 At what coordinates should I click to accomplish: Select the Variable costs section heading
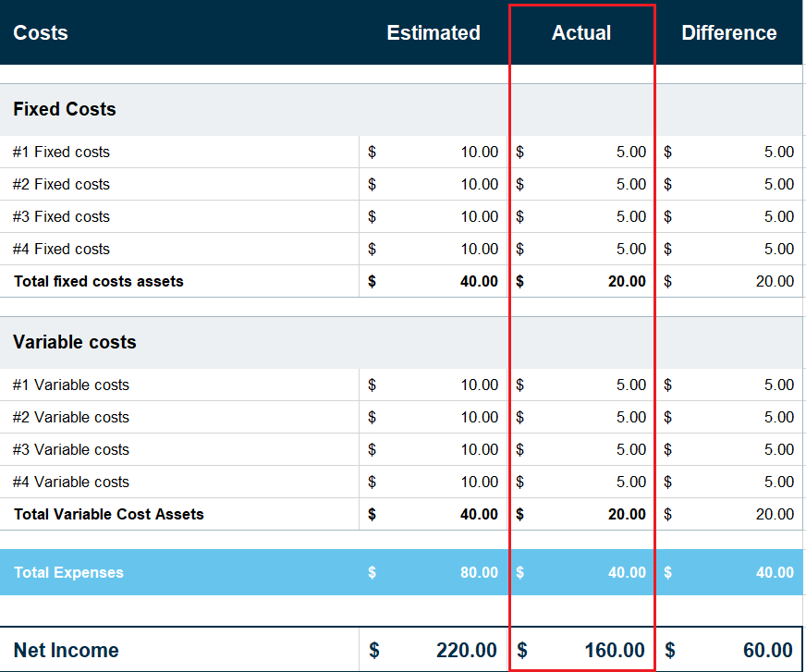75,342
